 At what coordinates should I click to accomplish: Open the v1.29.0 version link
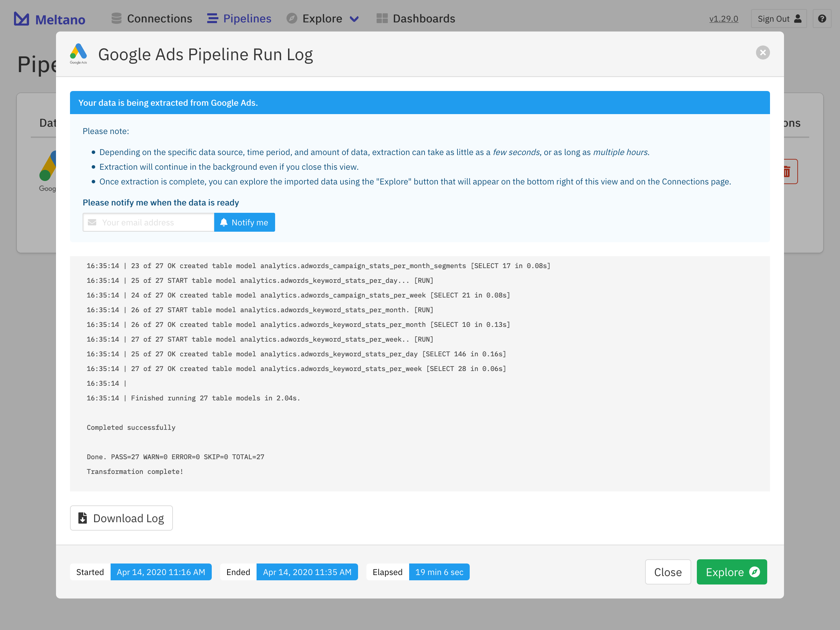tap(723, 19)
